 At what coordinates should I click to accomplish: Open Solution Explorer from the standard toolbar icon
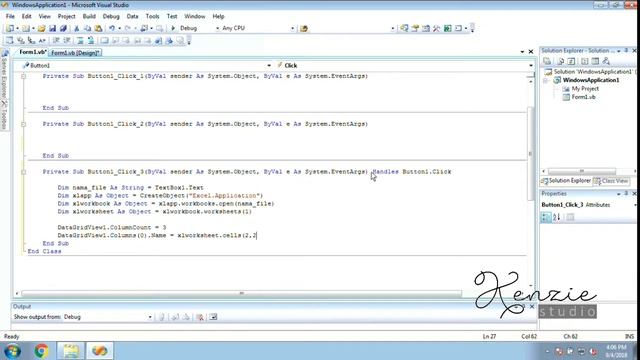click(x=404, y=28)
